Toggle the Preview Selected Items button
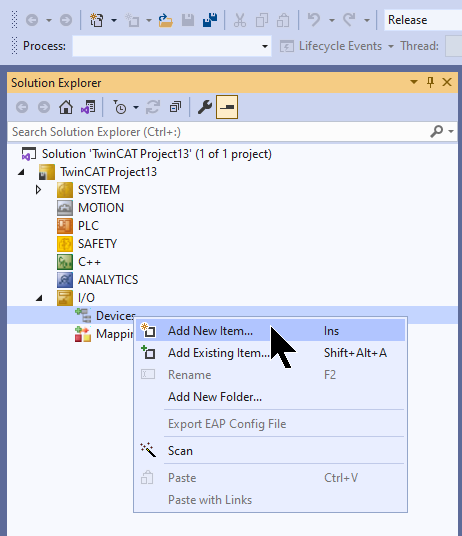The height and width of the screenshot is (536, 462). (227, 107)
